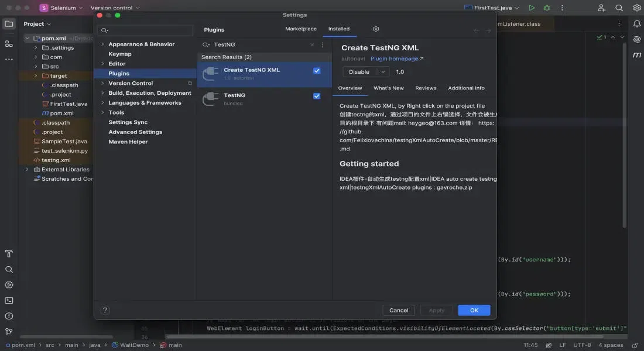Select Keymap in settings list

pos(120,54)
